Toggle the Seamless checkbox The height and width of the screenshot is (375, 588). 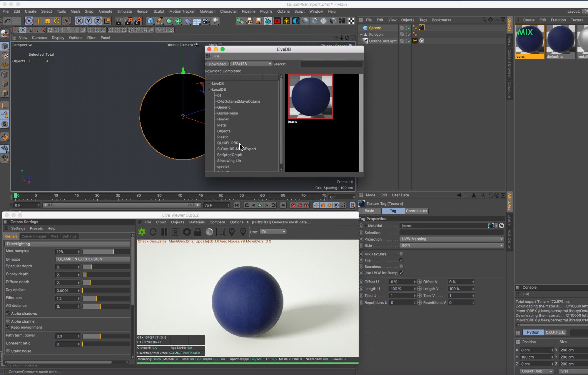click(x=401, y=267)
